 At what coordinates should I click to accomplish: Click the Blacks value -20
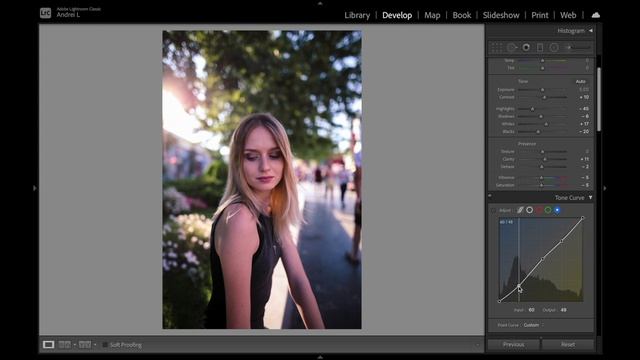click(584, 132)
